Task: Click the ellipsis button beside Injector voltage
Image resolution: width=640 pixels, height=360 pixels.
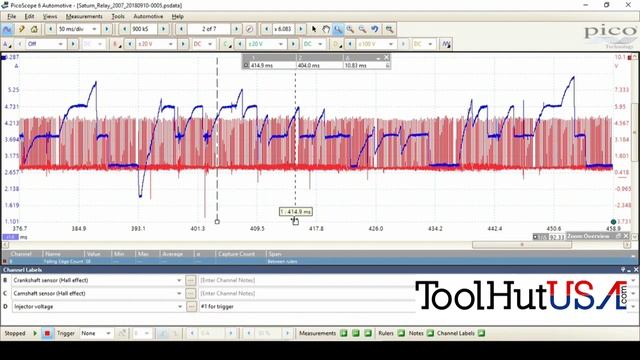Action: 191,307
